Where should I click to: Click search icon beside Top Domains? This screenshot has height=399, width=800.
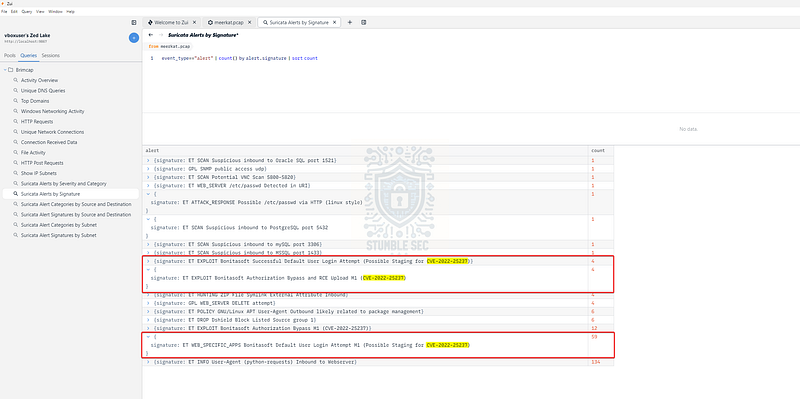click(16, 101)
